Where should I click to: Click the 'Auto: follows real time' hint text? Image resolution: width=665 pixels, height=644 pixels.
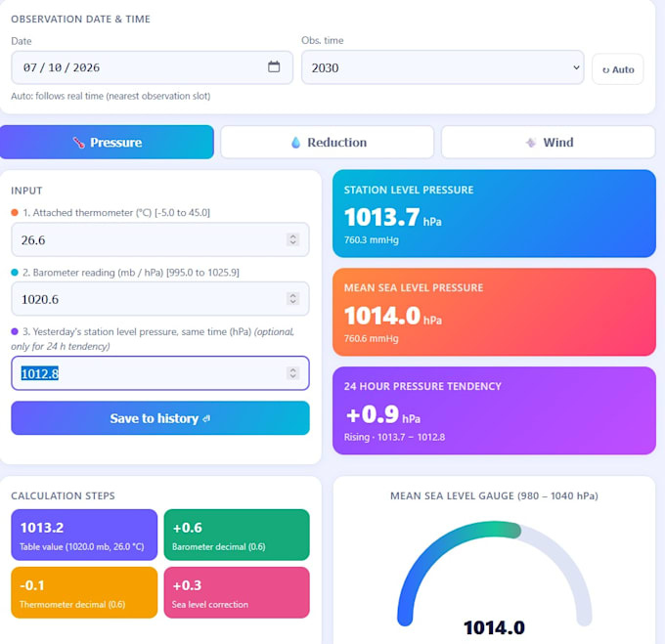[x=111, y=96]
